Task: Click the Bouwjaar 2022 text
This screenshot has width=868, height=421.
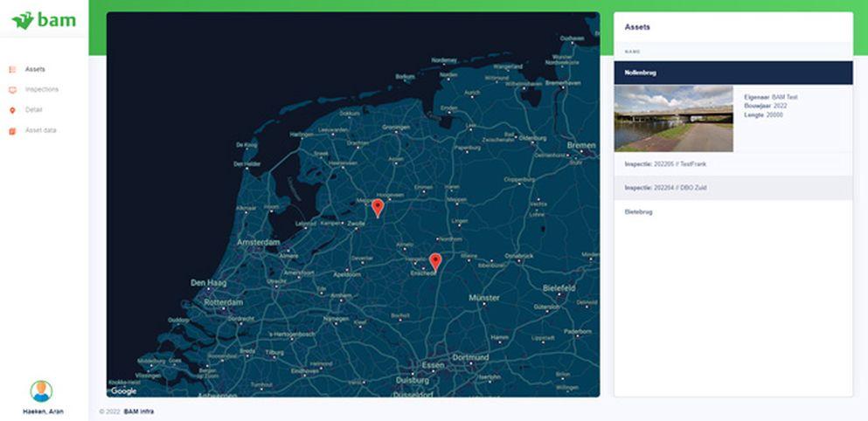Action: [766, 107]
